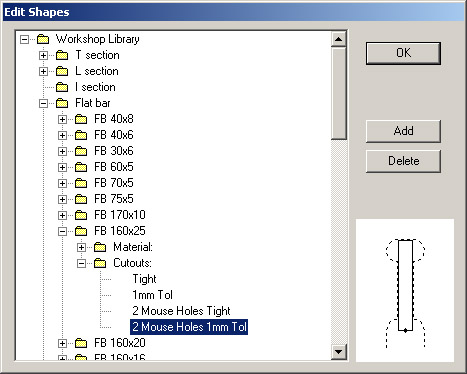Click the FB 75x5 folder icon
This screenshot has height=374, width=467.
pos(81,199)
